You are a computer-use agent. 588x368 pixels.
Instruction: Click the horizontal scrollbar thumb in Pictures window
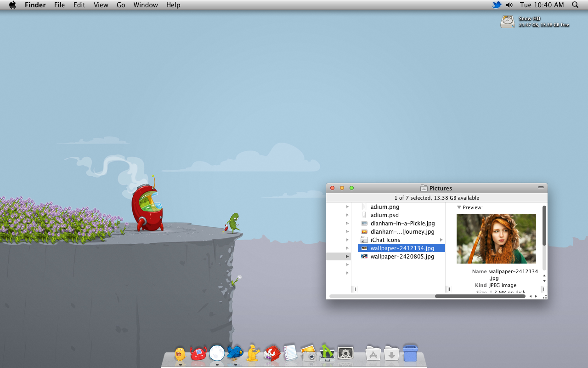coord(480,296)
